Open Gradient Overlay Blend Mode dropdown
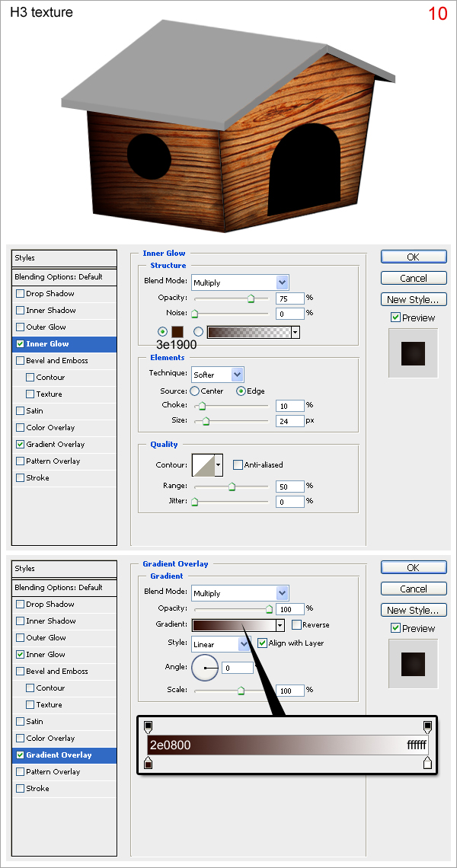 click(x=283, y=593)
